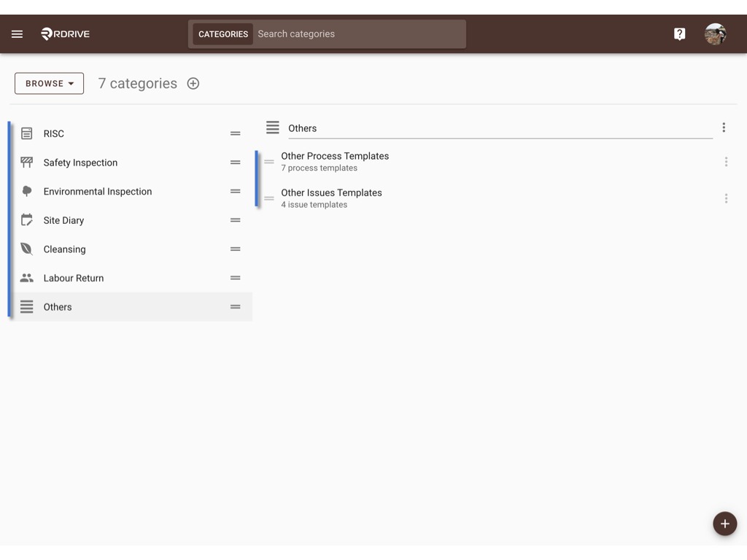Click the Environmental Inspection tree icon

pos(27,192)
